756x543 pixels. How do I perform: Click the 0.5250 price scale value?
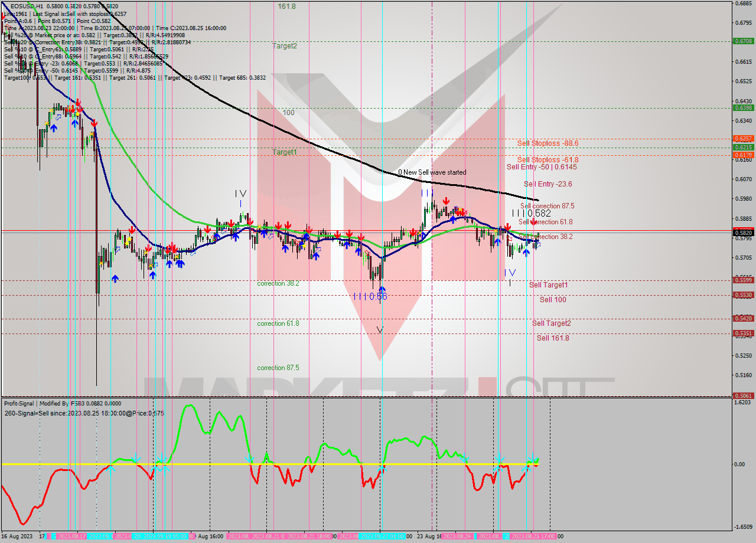(x=743, y=355)
